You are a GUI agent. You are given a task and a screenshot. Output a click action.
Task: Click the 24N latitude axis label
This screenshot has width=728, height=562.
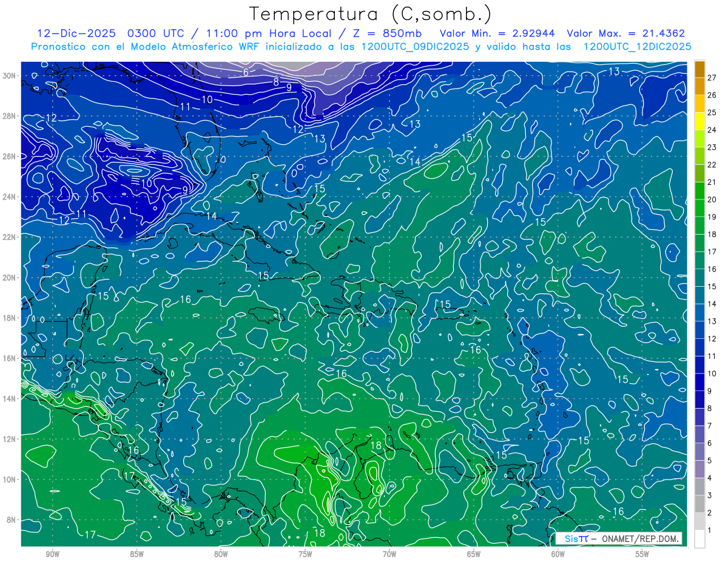point(9,197)
